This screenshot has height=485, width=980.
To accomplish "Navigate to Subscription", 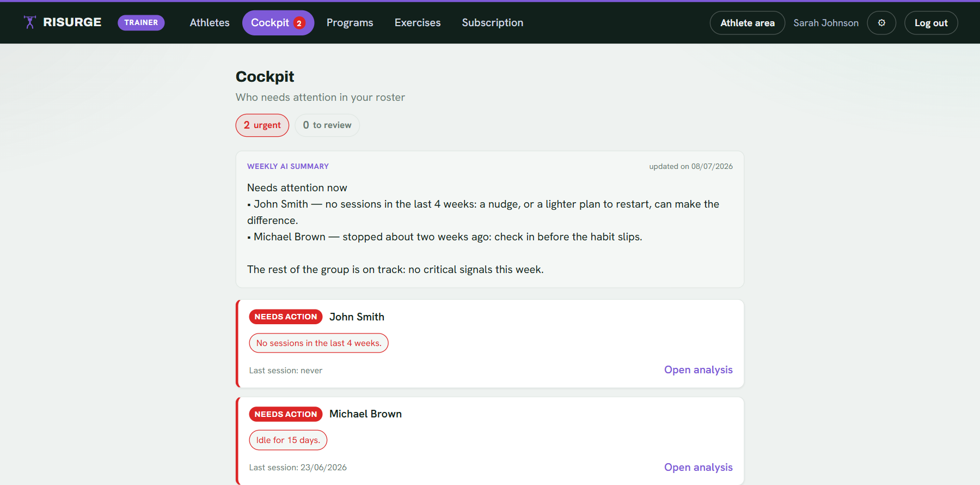I will click(x=493, y=23).
